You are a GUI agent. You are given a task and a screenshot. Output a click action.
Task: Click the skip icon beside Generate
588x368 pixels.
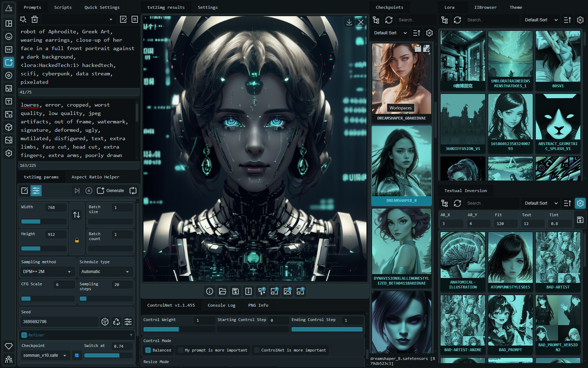pos(77,191)
